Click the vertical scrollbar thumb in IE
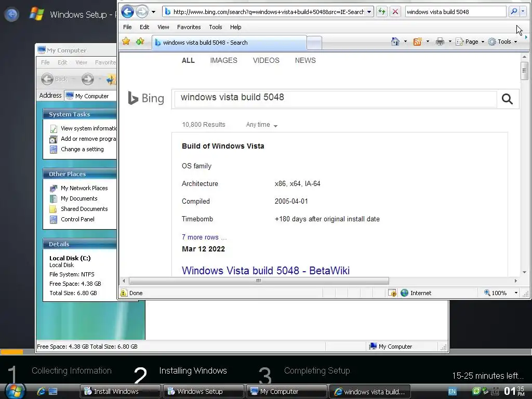This screenshot has height=399, width=532. click(524, 71)
